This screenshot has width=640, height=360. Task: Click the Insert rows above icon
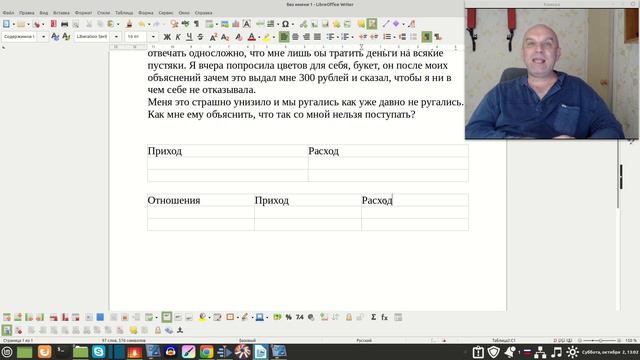click(7, 317)
